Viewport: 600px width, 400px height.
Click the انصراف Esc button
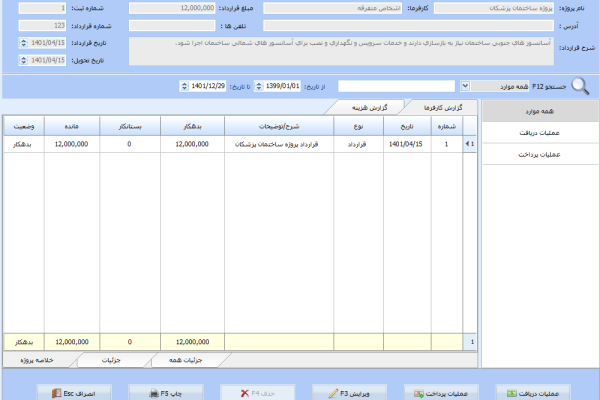[x=74, y=393]
